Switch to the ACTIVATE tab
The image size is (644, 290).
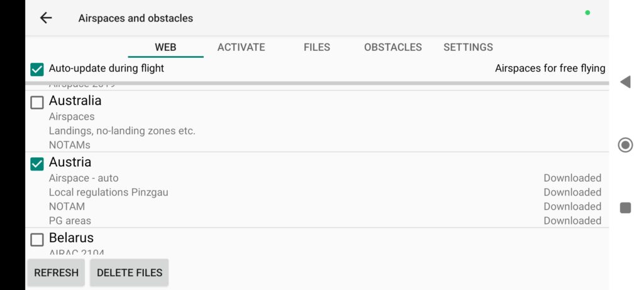coord(241,47)
